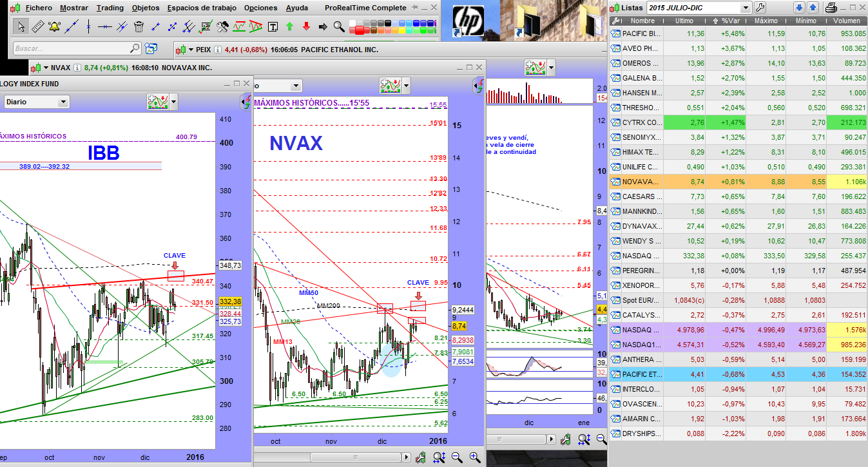Open the 2015 JULIO-DIC list dropdown
The height and width of the screenshot is (467, 868).
tap(746, 8)
